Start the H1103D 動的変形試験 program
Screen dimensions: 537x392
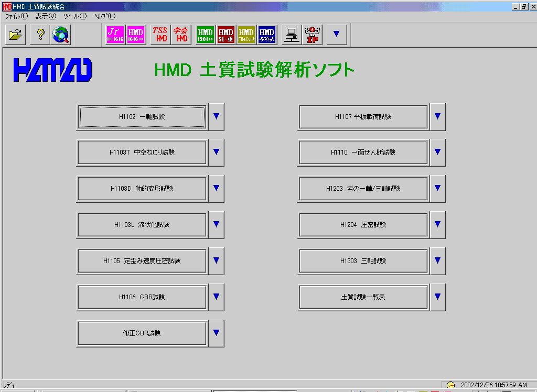(142, 189)
